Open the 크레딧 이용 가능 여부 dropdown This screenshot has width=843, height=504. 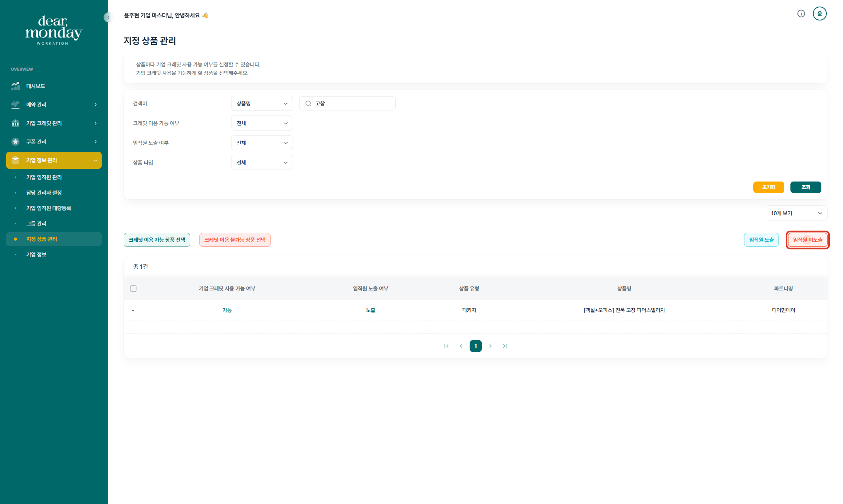[262, 123]
